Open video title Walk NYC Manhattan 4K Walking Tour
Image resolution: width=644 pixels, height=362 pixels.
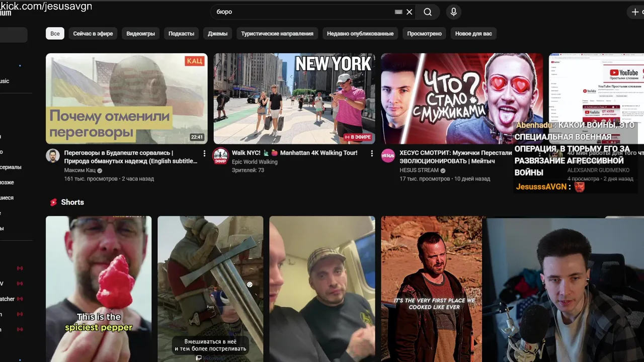[x=295, y=153]
